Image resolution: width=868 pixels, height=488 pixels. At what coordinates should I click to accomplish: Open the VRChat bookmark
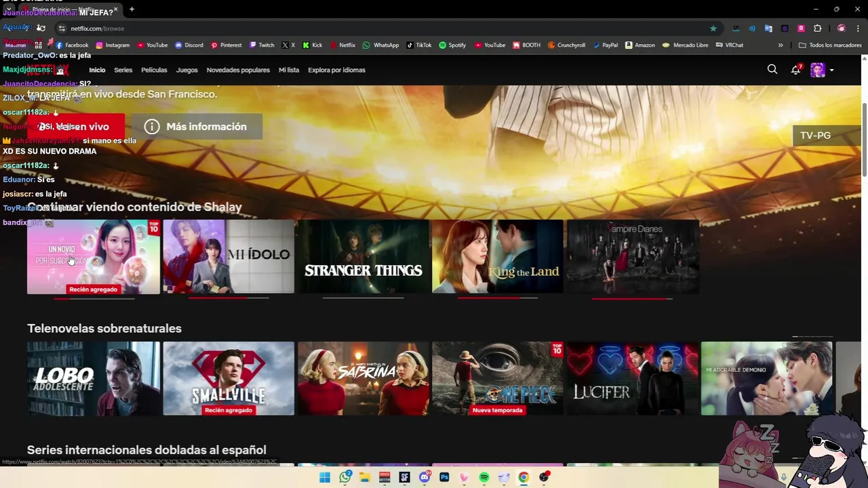(x=730, y=45)
